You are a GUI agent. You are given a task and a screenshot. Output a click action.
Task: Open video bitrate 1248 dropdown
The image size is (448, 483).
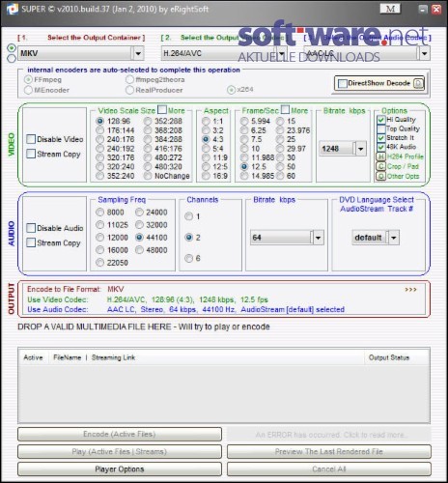[x=361, y=149]
